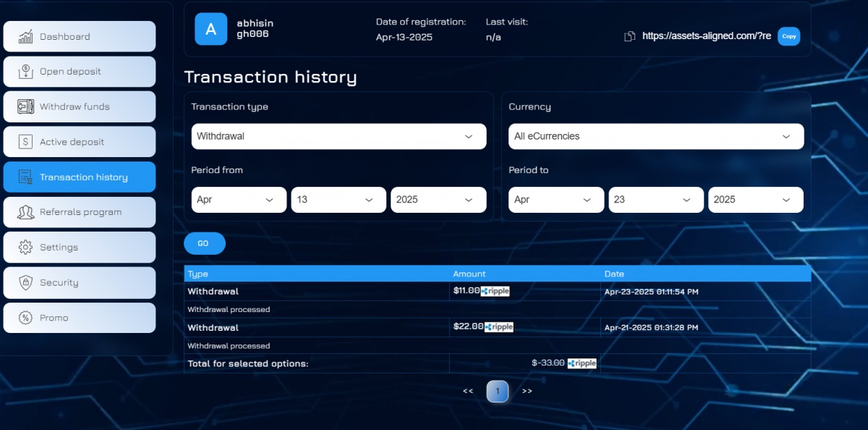Image resolution: width=868 pixels, height=430 pixels.
Task: Change the Period to day dropdown
Action: 655,200
